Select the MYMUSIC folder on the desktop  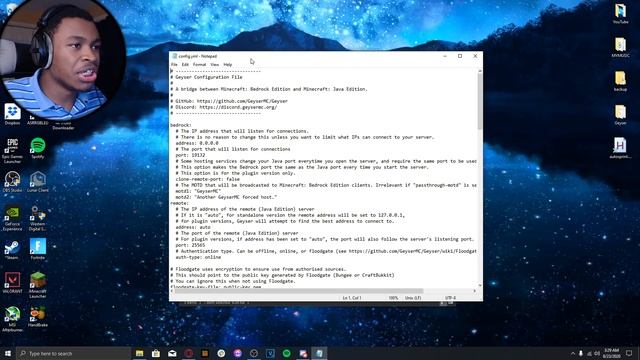pyautogui.click(x=620, y=47)
